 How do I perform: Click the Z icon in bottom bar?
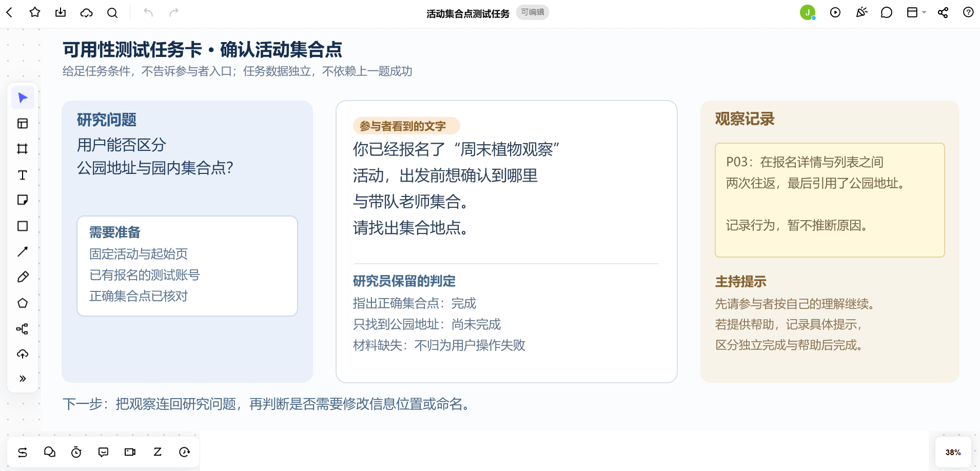[x=158, y=452]
